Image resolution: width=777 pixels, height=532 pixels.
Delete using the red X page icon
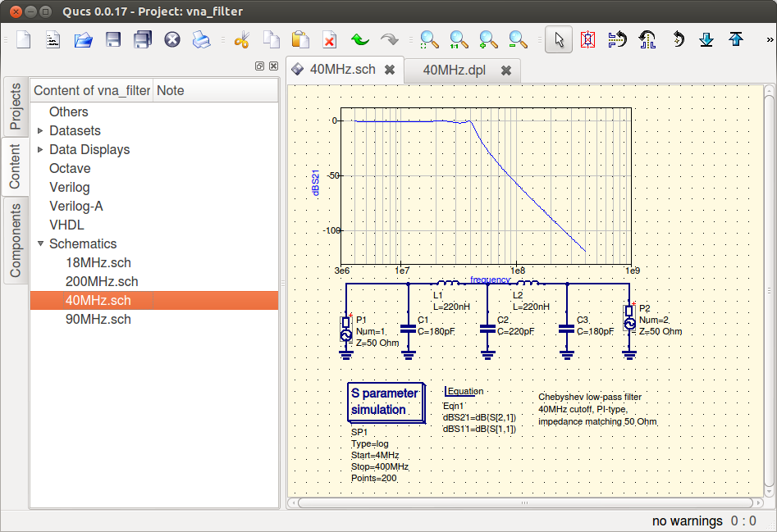329,39
